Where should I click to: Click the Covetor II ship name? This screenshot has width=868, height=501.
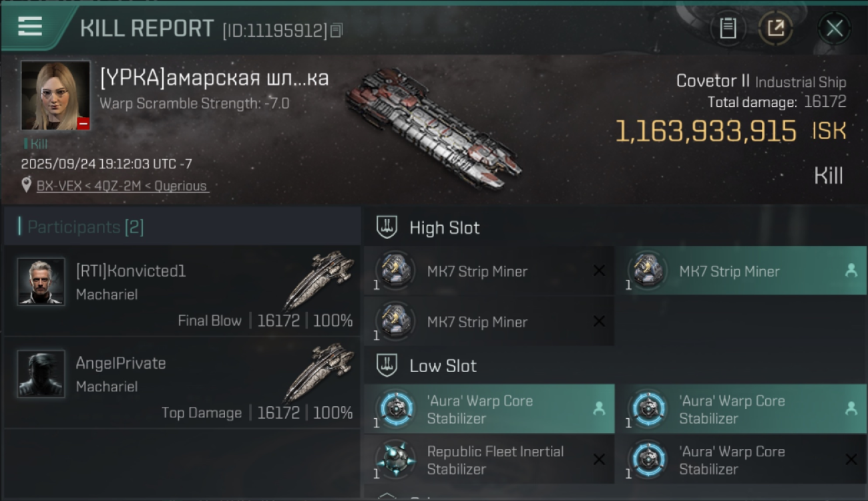click(x=712, y=81)
